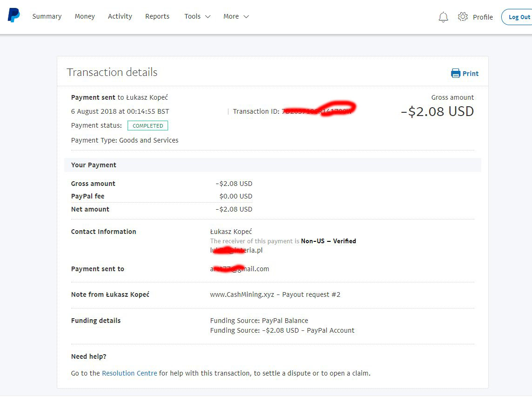Expand the More dropdown menu
Viewport: 532px width, 397px height.
coord(236,16)
